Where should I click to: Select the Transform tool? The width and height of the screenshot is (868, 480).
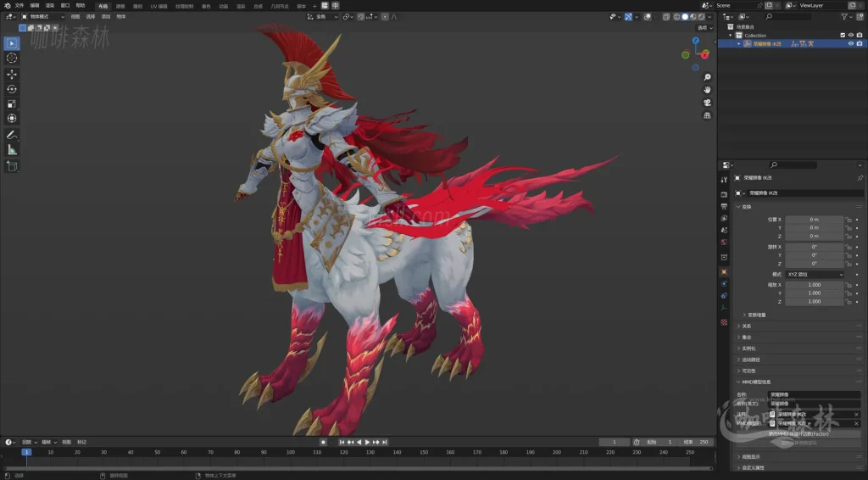12,119
